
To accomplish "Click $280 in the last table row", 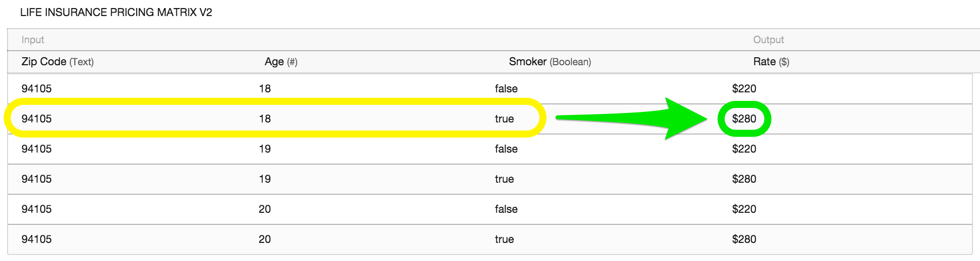I will click(x=744, y=239).
